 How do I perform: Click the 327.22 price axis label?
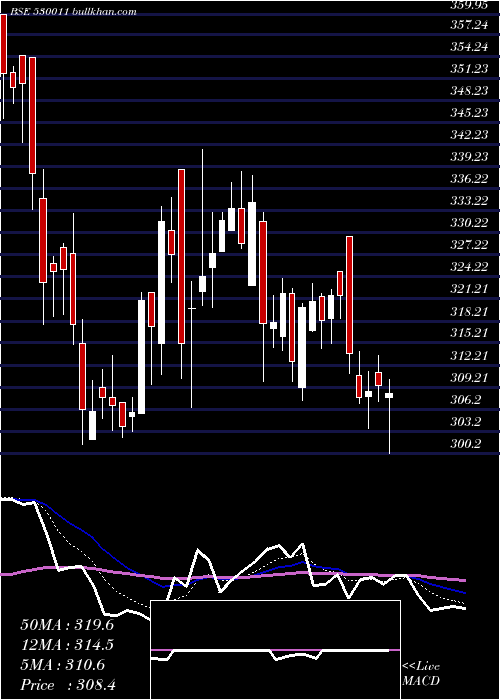pos(469,245)
